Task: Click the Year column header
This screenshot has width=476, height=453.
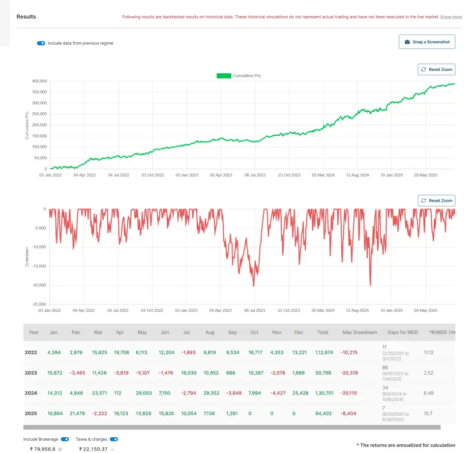Action: point(33,332)
